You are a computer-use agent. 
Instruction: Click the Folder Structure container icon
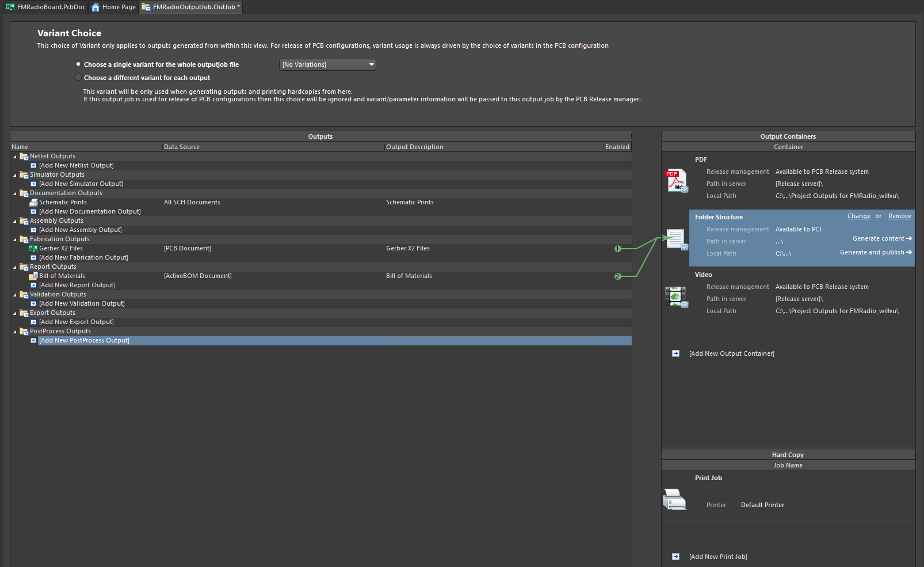tap(677, 239)
